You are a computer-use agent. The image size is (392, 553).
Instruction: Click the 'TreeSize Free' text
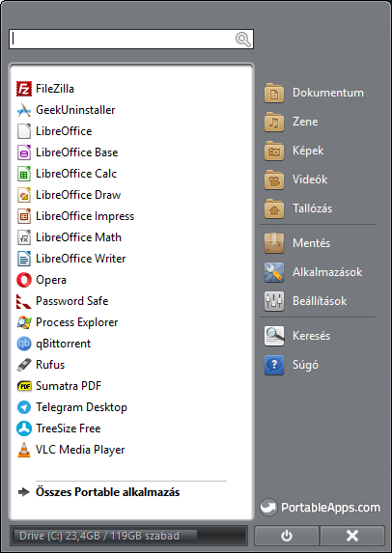tap(69, 429)
